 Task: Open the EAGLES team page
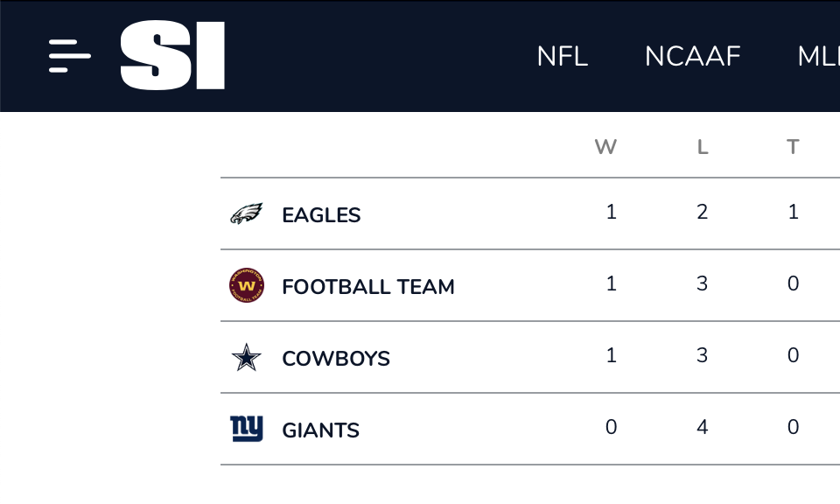(321, 215)
